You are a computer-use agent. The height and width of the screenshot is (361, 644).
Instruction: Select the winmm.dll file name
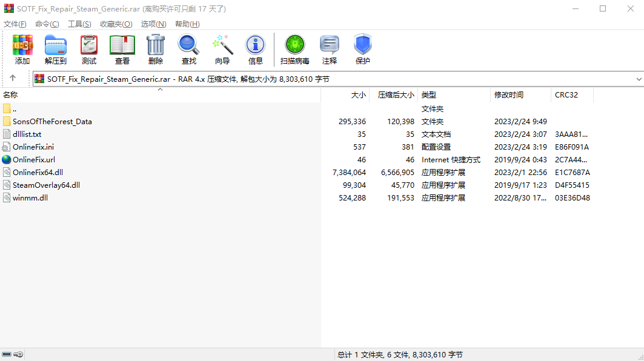click(30, 198)
